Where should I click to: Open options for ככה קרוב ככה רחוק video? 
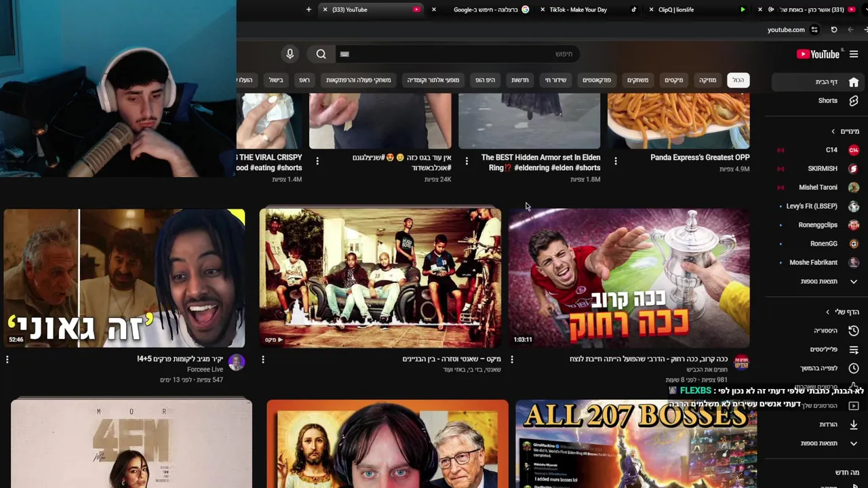[512, 359]
